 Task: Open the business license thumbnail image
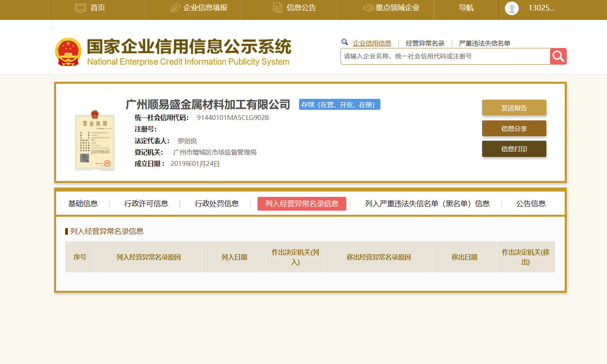point(95,140)
